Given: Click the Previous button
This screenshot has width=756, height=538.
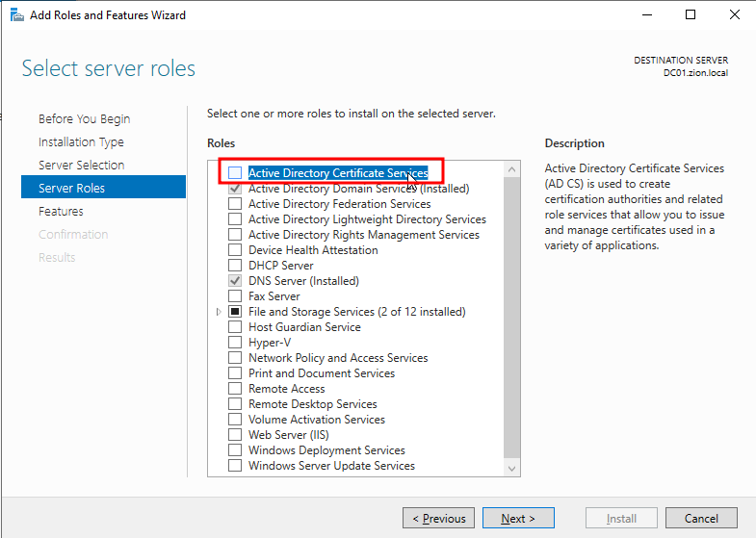Looking at the screenshot, I should (438, 519).
